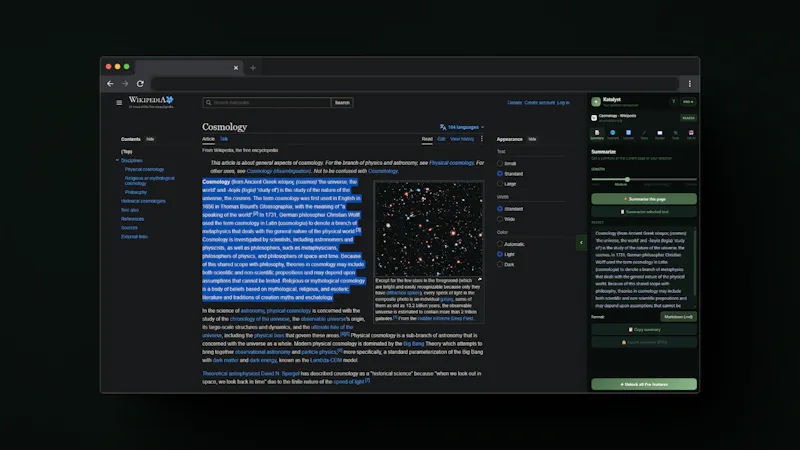Open Hubble deep field thumbnail image
This screenshot has height=450, width=800.
429,229
